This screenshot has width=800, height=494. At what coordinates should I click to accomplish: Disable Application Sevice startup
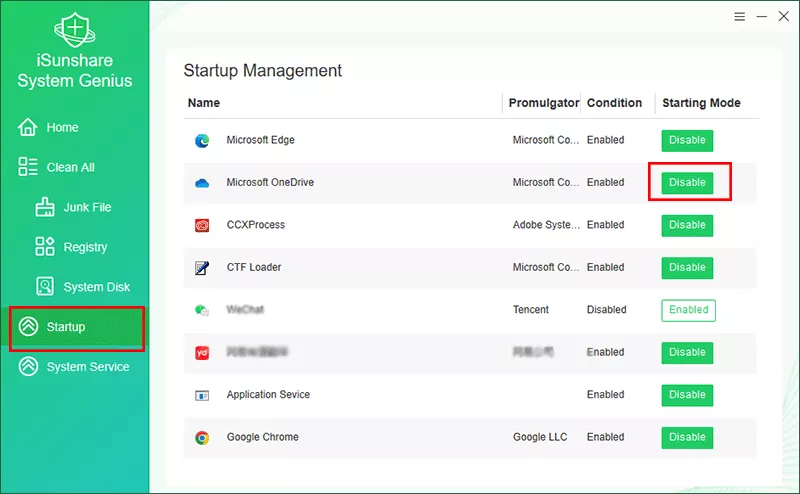[687, 394]
